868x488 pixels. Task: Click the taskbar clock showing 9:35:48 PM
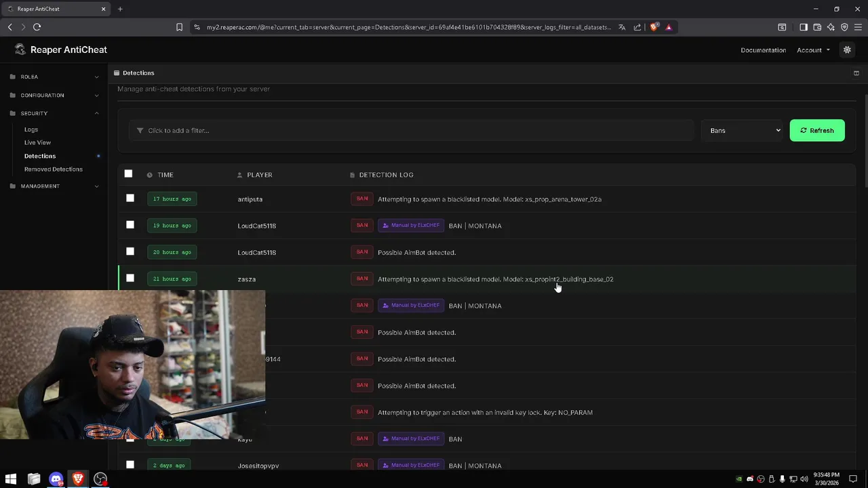(x=827, y=479)
